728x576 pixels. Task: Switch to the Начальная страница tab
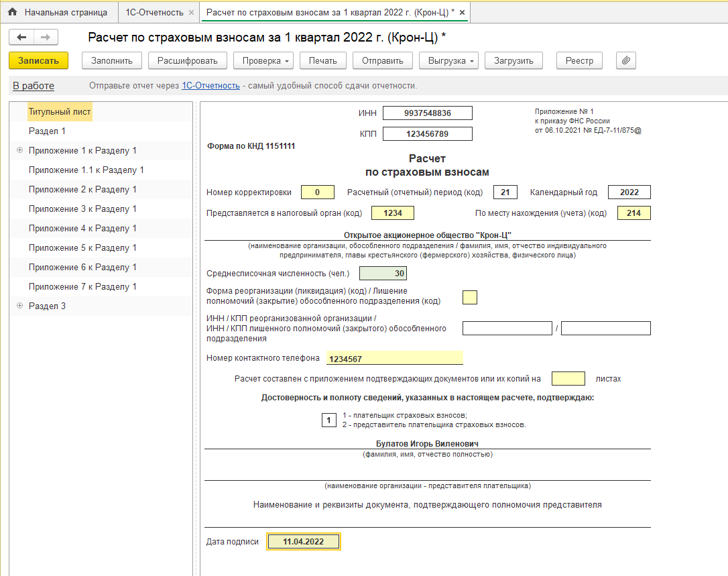point(65,13)
